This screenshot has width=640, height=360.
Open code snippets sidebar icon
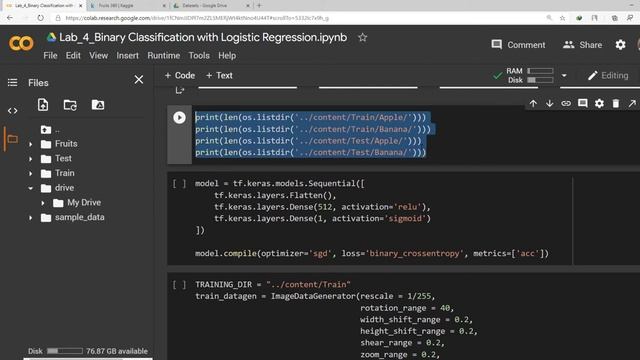[x=12, y=111]
